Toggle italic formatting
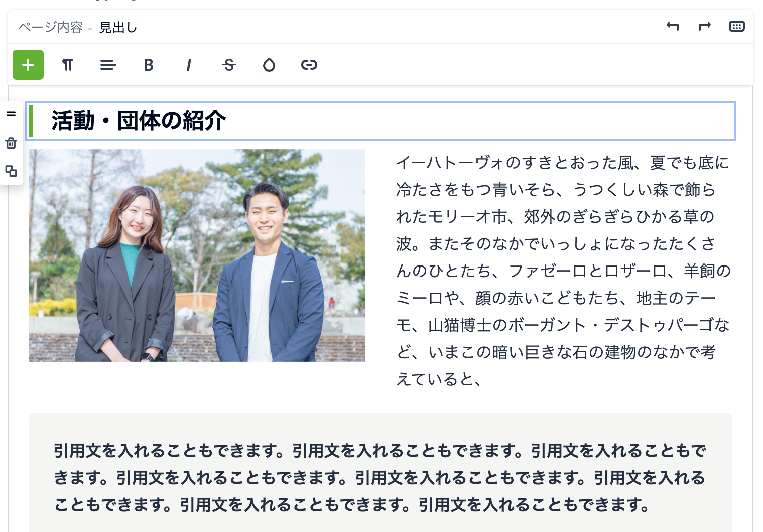 [188, 65]
